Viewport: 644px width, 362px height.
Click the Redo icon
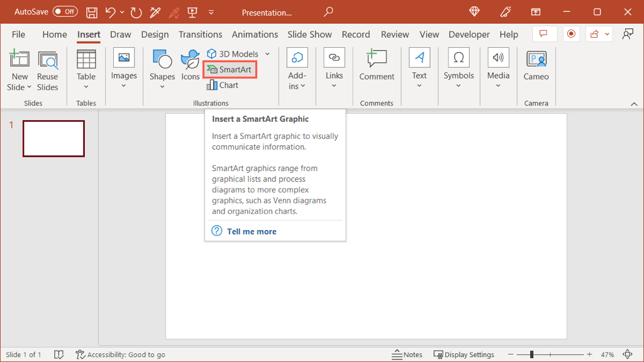136,13
